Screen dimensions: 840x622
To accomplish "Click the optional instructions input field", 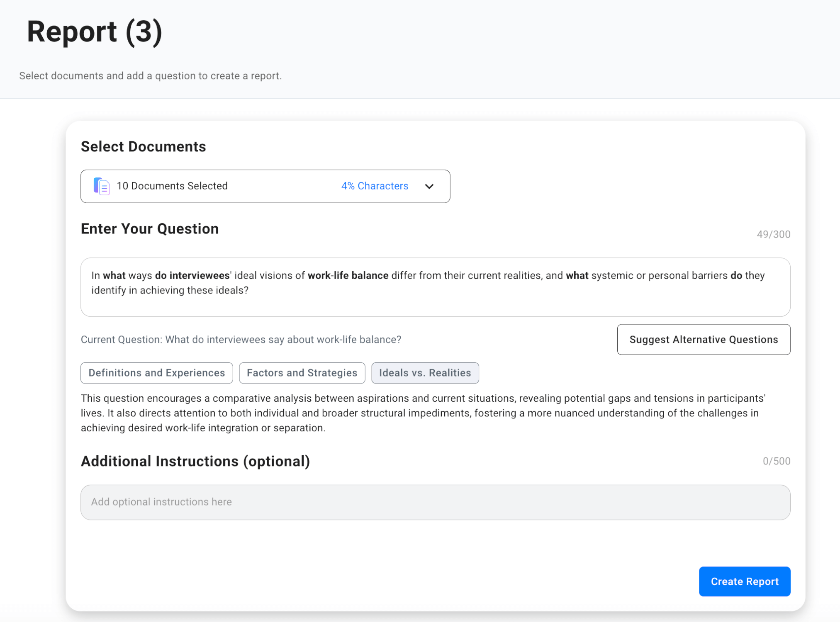I will coord(435,502).
